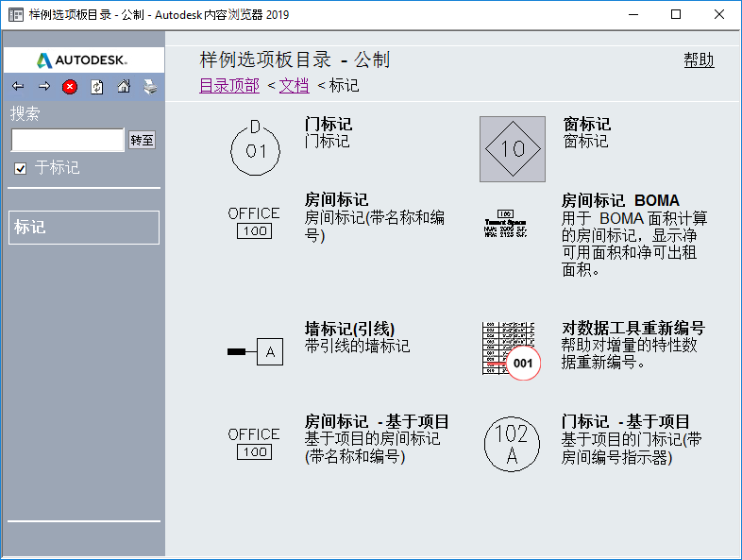
Task: Maximize the content browser window
Action: (676, 15)
